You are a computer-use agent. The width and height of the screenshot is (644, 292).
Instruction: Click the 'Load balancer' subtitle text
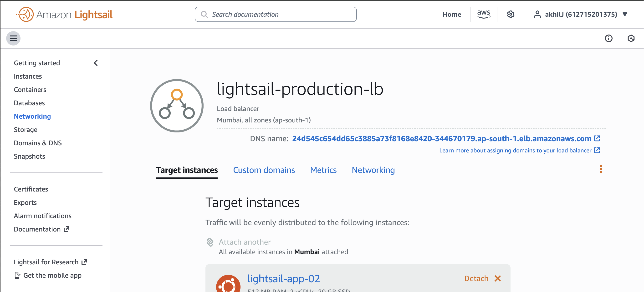click(238, 109)
